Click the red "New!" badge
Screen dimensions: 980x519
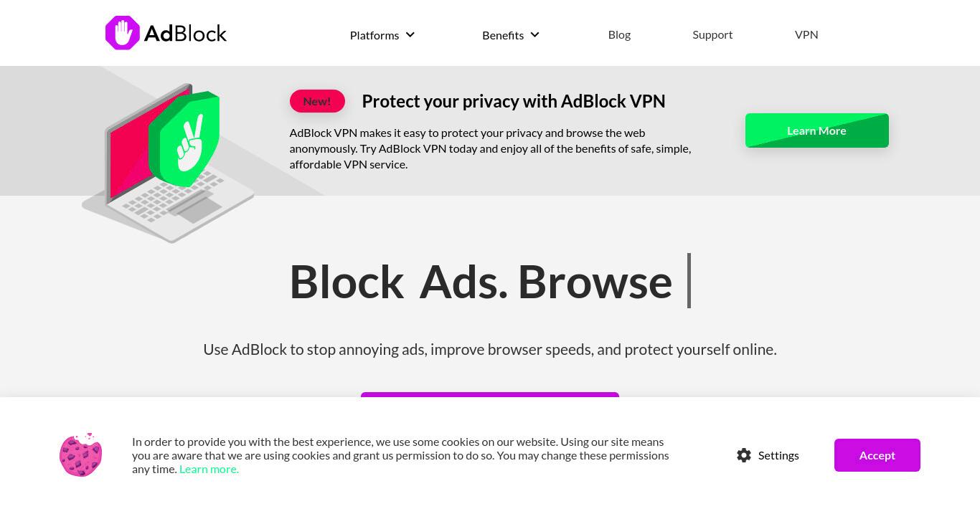[317, 101]
